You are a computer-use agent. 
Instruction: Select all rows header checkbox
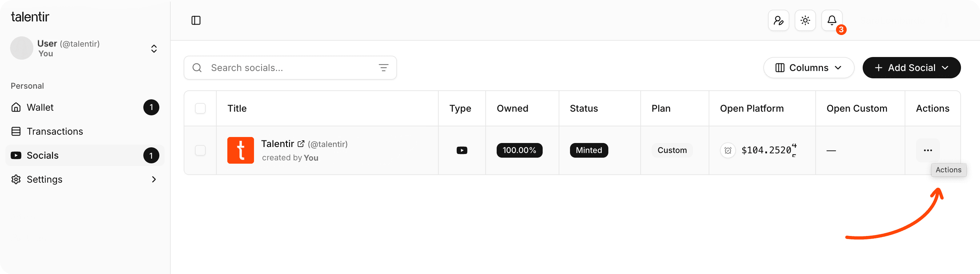tap(200, 108)
